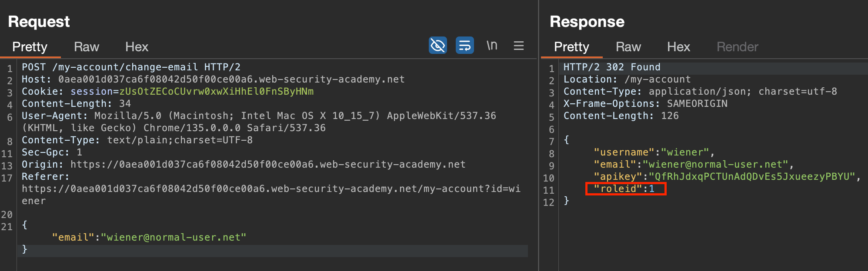The height and width of the screenshot is (271, 868).
Task: Click the highlighted roleid value in response
Action: (651, 189)
